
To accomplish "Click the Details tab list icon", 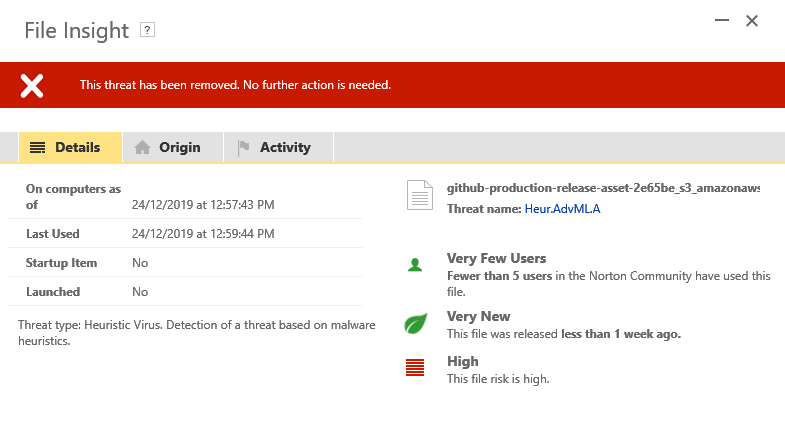I will [38, 148].
